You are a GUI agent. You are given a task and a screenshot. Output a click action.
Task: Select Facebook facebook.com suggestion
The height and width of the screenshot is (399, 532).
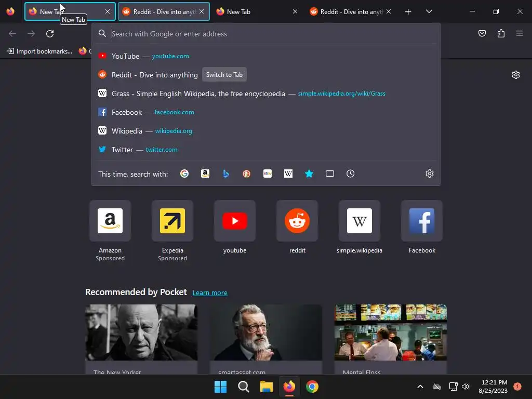[266, 112]
